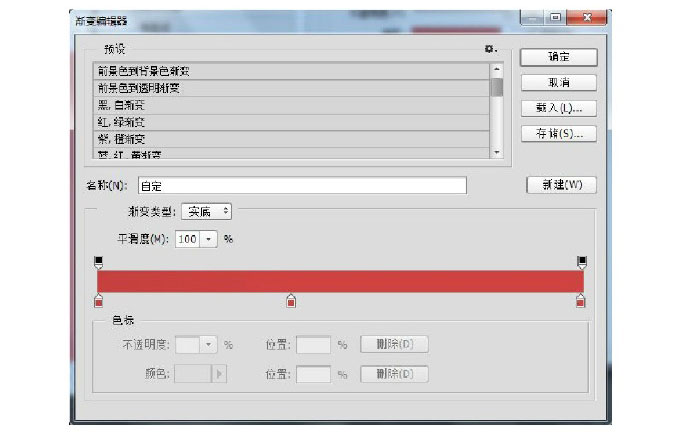Viewport: 690px width, 444px height.
Task: Select the left opacity stop above gradient
Action: coord(99,263)
